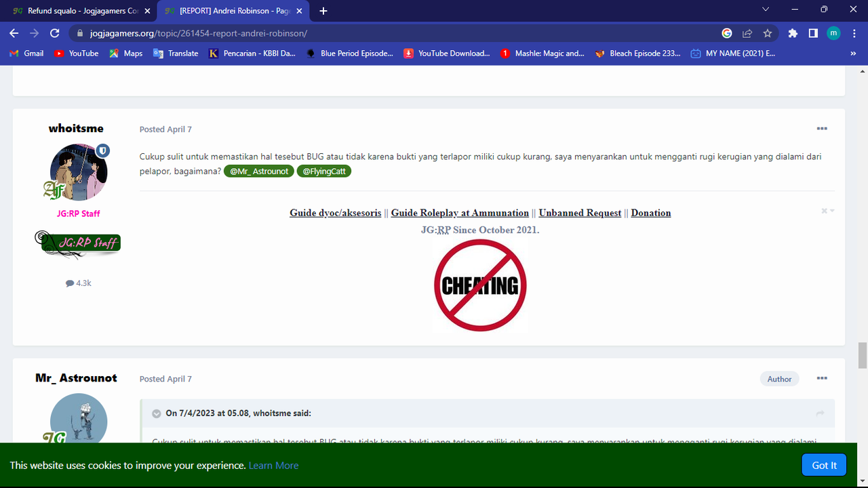868x488 pixels.
Task: Open the Mashle: Magic and bookmark
Action: click(x=542, y=54)
